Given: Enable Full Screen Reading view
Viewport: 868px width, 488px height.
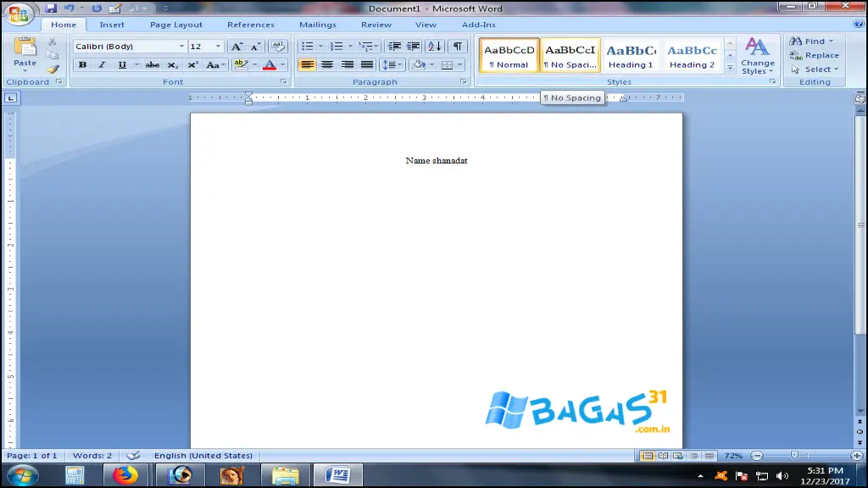Looking at the screenshot, I should click(x=662, y=455).
